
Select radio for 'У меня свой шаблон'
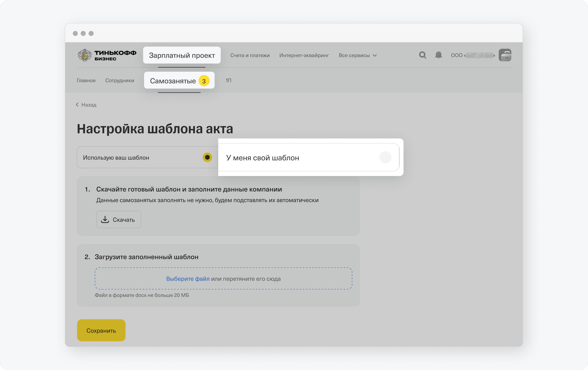(385, 157)
